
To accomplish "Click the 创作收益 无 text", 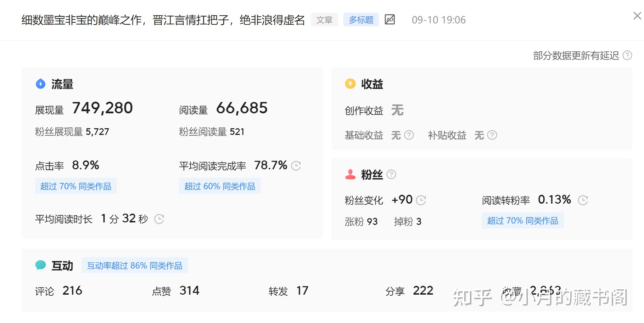I will point(374,110).
